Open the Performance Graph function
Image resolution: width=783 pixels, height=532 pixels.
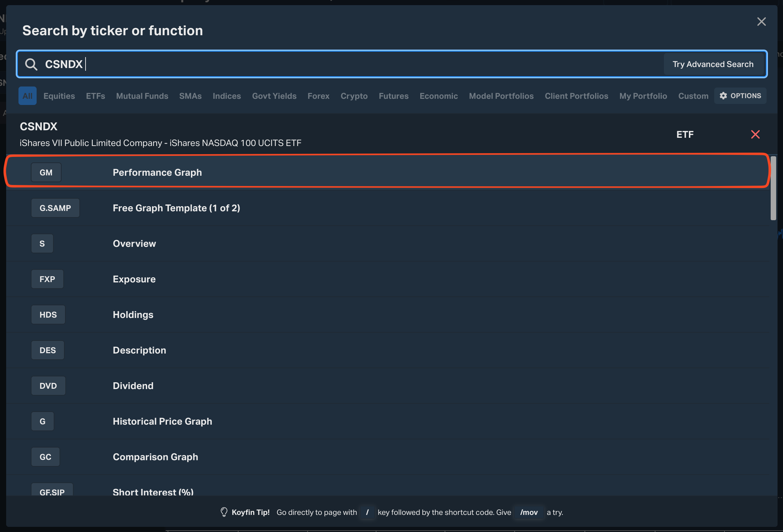point(157,172)
